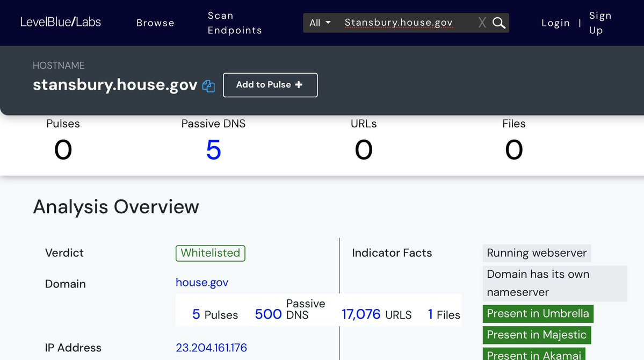
Task: Open the IP address 23.204.161.176 link
Action: 211,348
